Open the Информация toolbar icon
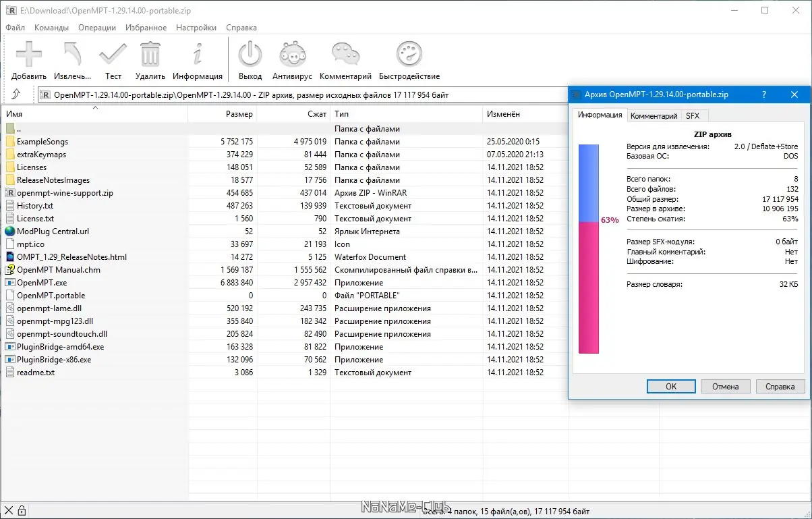The image size is (812, 519). click(x=197, y=53)
